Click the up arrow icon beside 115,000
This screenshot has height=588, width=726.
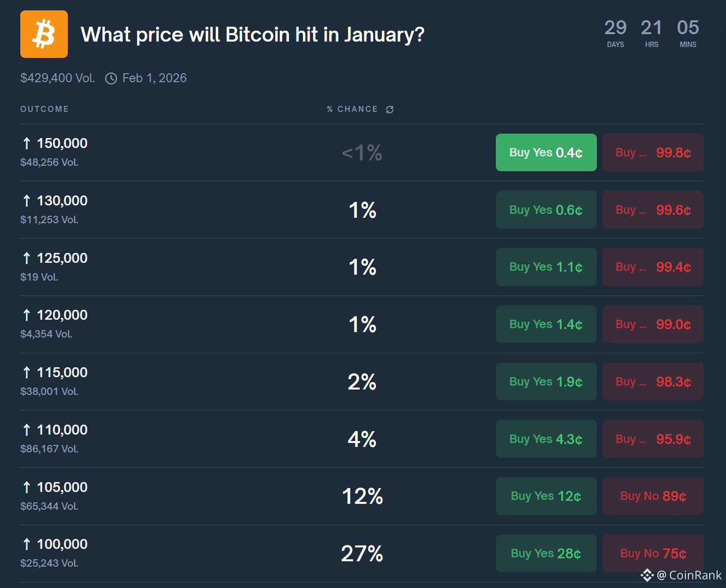coord(27,372)
